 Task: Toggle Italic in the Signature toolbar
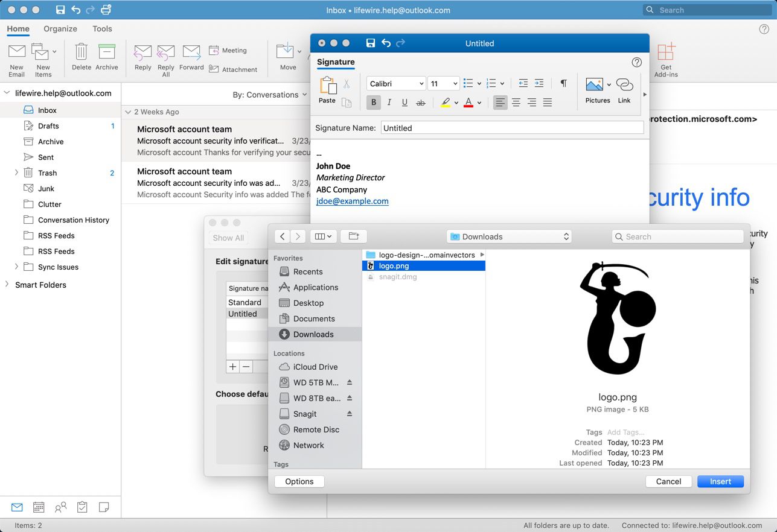pos(389,103)
